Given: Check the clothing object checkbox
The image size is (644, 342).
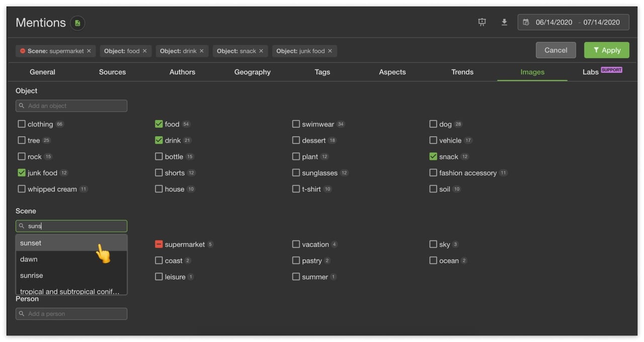Looking at the screenshot, I should click(x=22, y=124).
